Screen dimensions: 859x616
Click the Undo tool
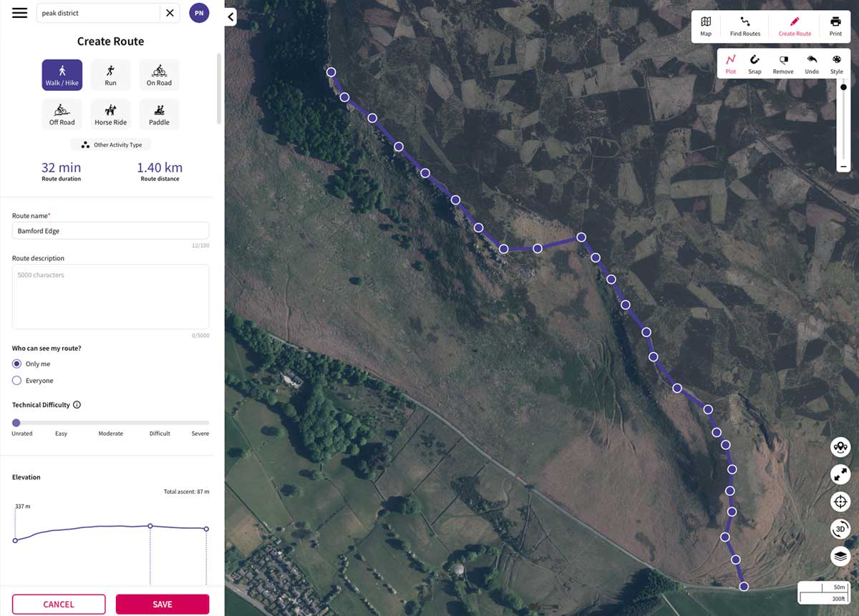point(811,64)
